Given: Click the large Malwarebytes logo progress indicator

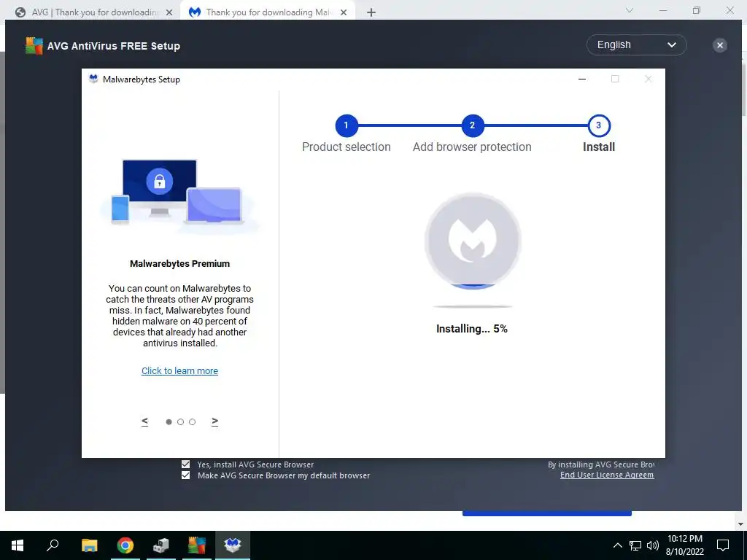Looking at the screenshot, I should [x=473, y=241].
